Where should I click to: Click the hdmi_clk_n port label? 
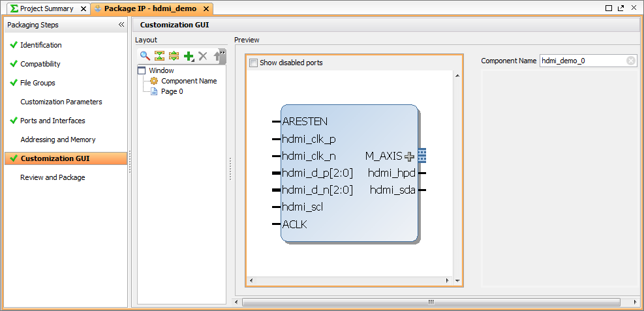click(309, 156)
